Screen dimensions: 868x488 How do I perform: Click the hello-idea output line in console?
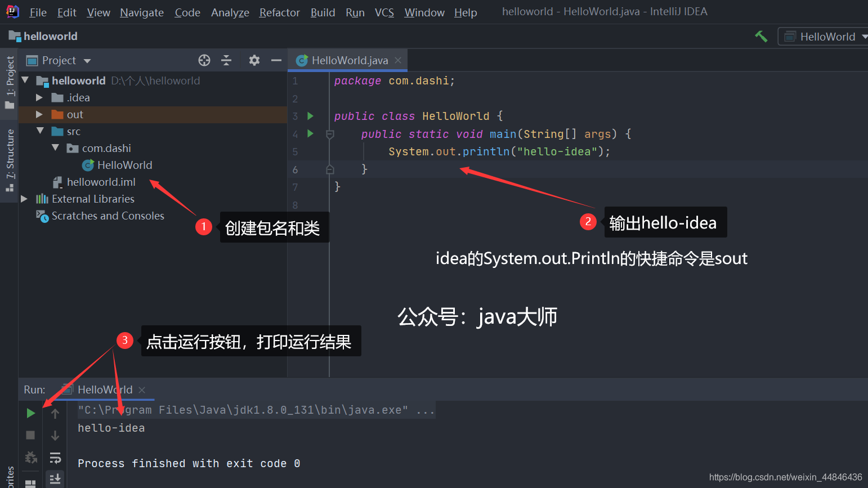coord(111,428)
